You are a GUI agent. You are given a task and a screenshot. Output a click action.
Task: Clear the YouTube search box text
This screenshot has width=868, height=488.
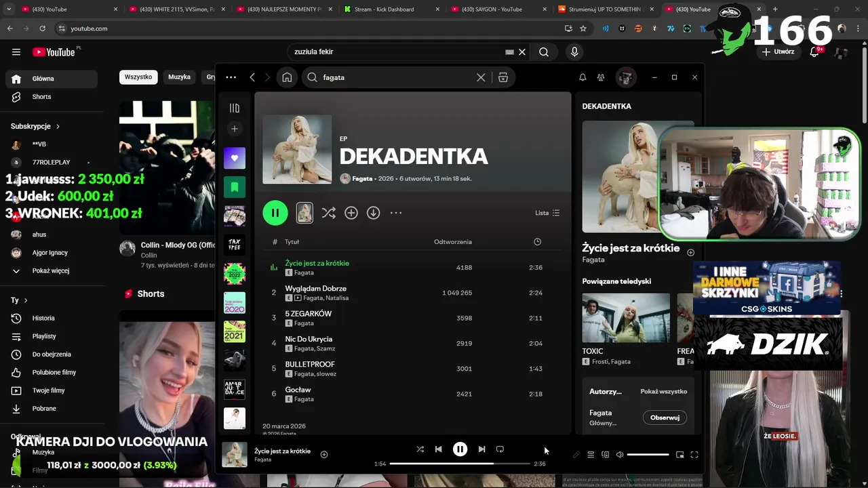[x=522, y=52]
